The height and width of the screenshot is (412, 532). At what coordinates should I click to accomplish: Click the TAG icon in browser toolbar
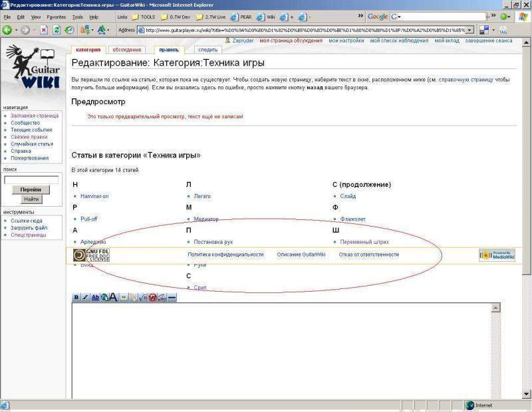503,30
